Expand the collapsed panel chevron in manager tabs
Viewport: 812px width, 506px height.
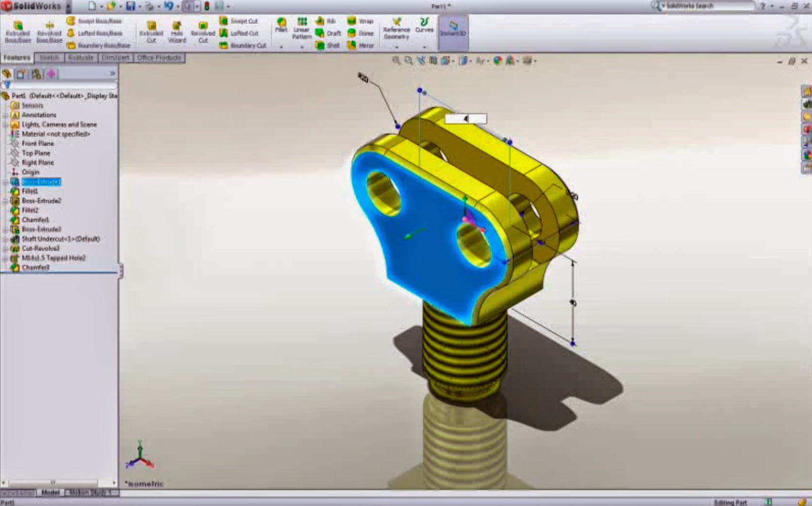pyautogui.click(x=112, y=74)
